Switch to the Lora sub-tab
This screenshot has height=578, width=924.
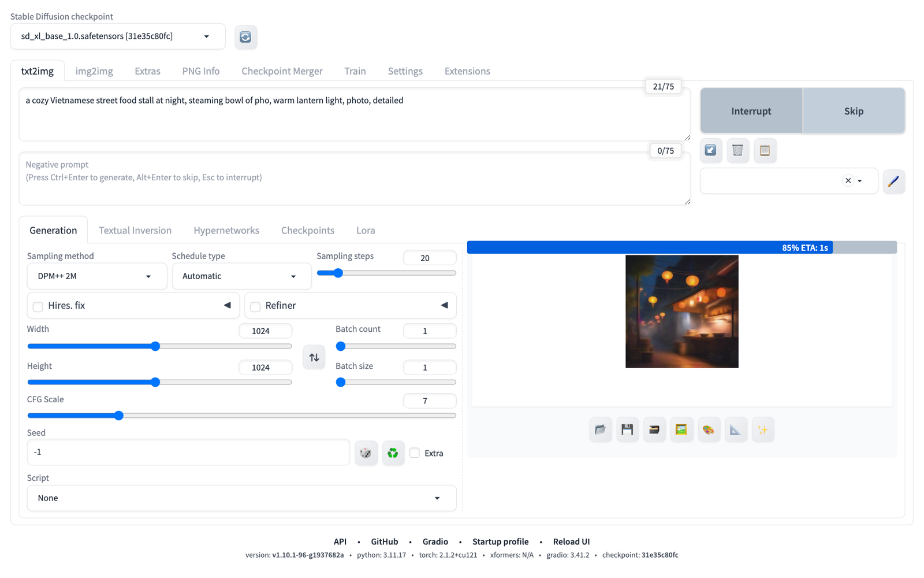(366, 230)
